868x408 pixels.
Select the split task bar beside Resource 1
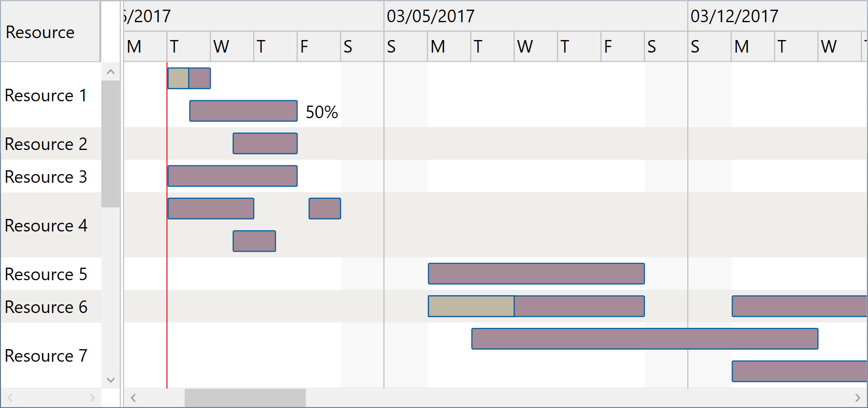point(189,78)
